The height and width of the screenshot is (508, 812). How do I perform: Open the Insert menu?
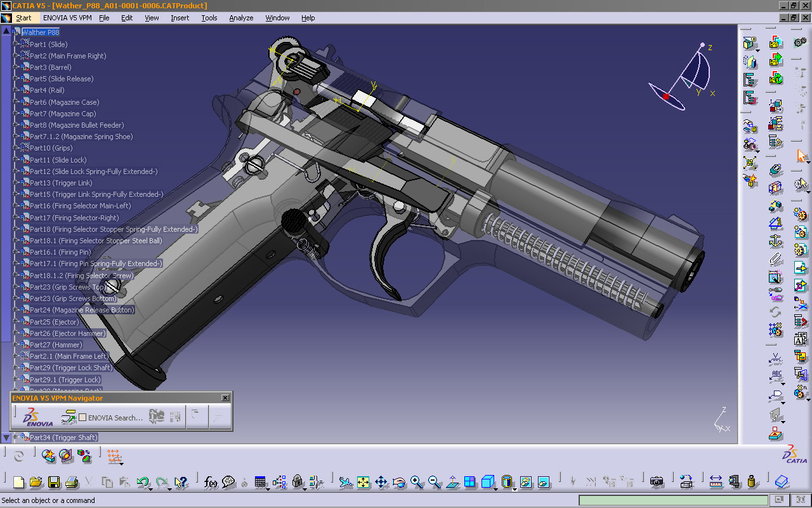pyautogui.click(x=180, y=18)
